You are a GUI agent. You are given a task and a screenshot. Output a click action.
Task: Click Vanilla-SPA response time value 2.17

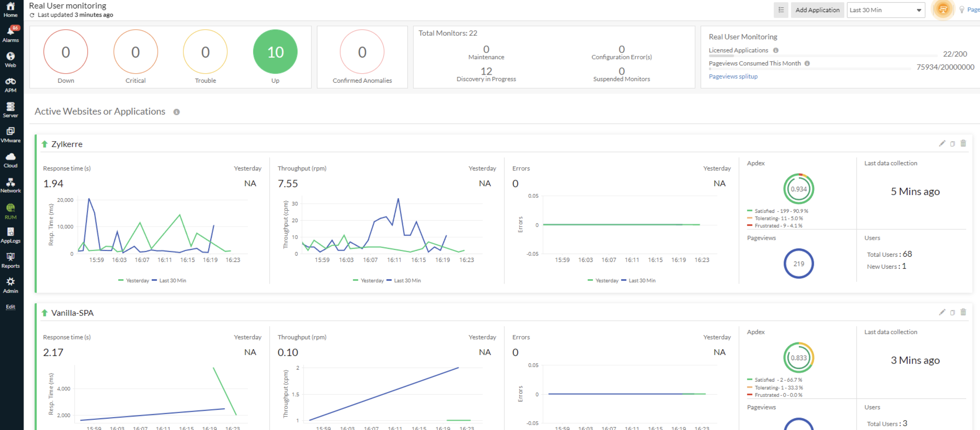(53, 352)
